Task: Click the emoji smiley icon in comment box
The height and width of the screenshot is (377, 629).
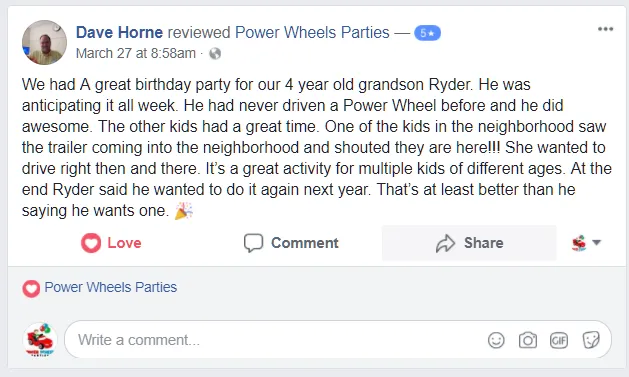Action: point(496,341)
